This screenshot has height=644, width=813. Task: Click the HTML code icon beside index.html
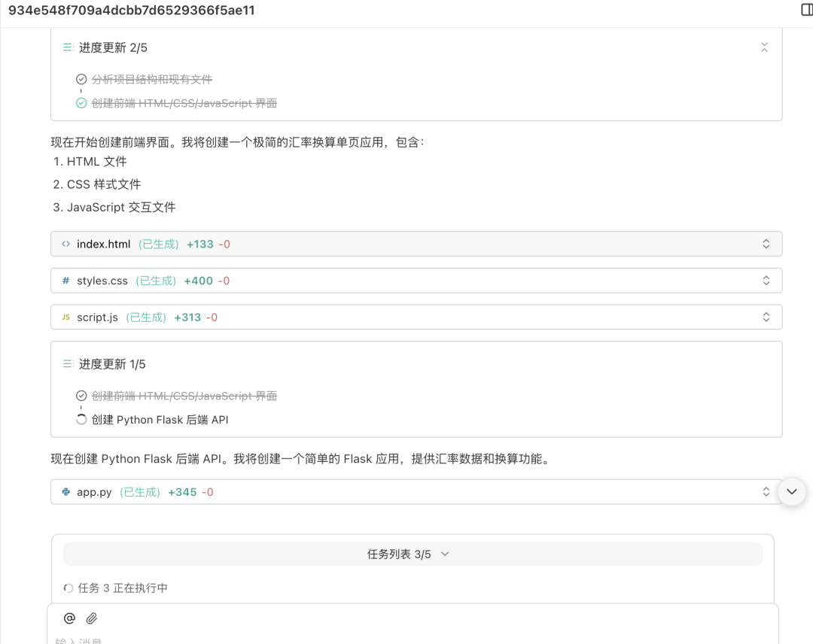66,244
